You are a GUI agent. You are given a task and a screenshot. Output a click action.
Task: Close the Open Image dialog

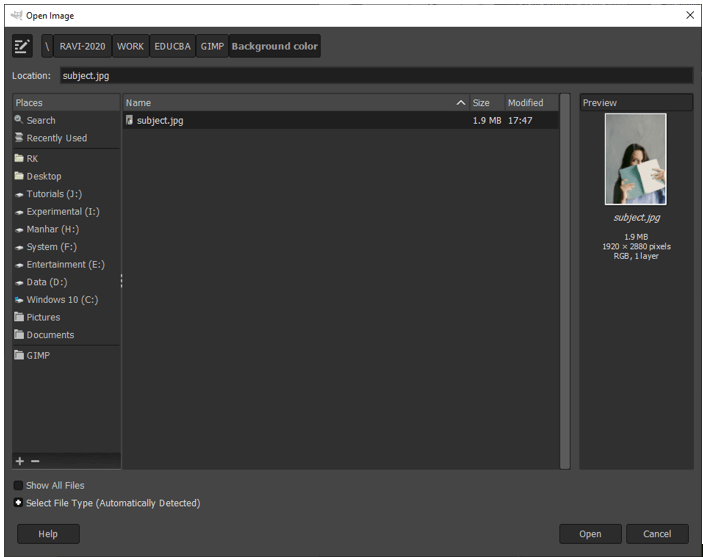tap(690, 15)
